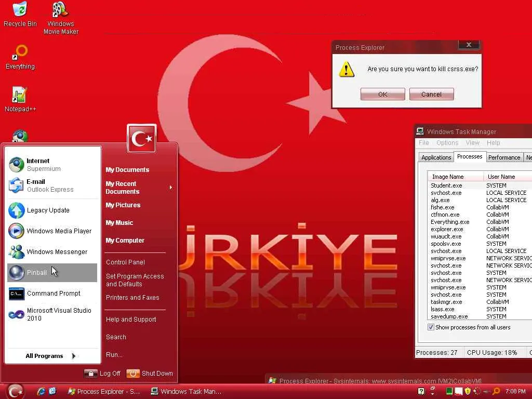Screen dimensions: 532x399
Task: Switch to Process Explorer taskbar button
Action: click(104, 391)
